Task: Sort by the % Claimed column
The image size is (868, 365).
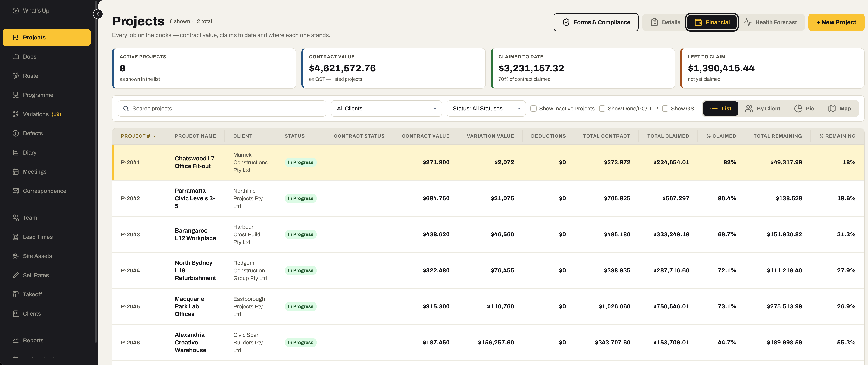Action: click(x=721, y=136)
